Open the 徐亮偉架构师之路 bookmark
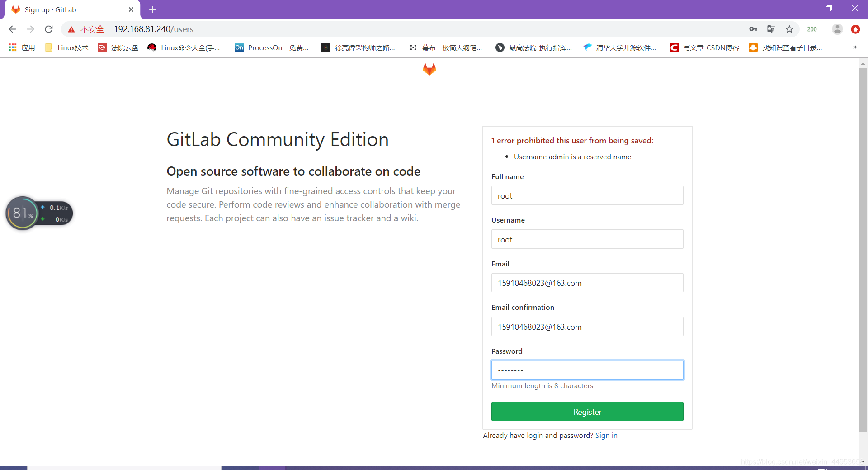Image resolution: width=868 pixels, height=470 pixels. pos(359,47)
